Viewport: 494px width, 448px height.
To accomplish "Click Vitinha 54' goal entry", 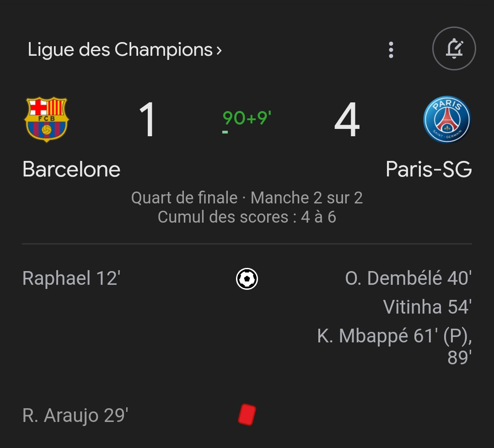I will pos(427,307).
